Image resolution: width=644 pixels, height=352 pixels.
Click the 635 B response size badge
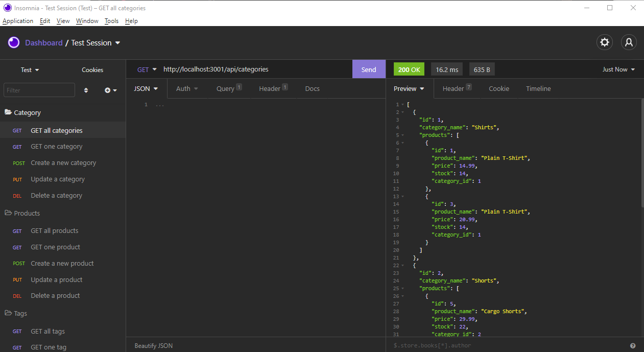point(482,69)
